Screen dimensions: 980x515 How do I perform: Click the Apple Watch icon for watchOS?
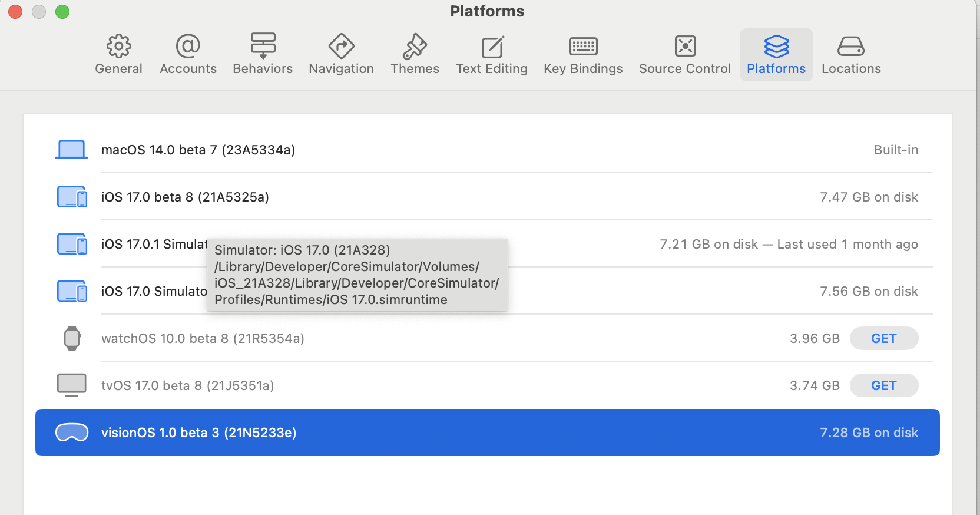coord(72,338)
